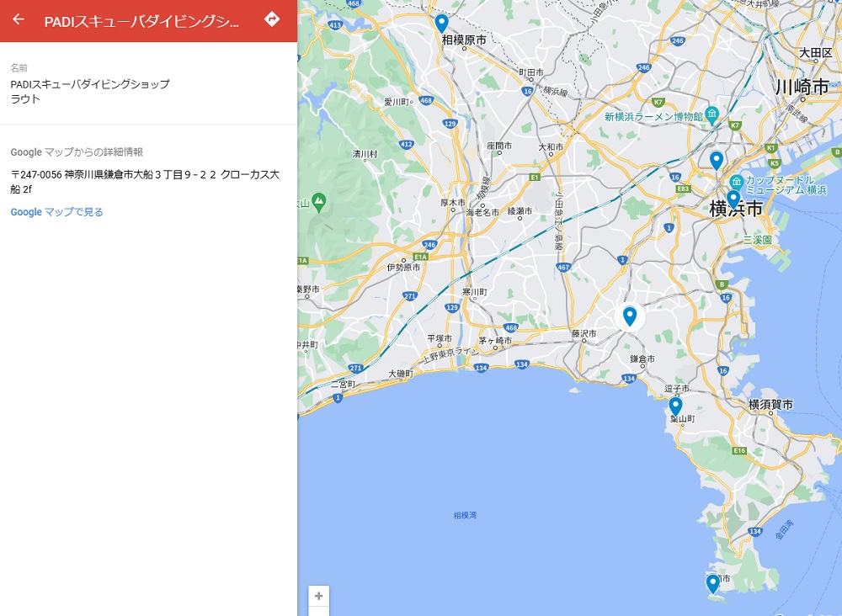Image resolution: width=842 pixels, height=616 pixels.
Task: Click the back arrow in the red header
Action: click(x=19, y=19)
